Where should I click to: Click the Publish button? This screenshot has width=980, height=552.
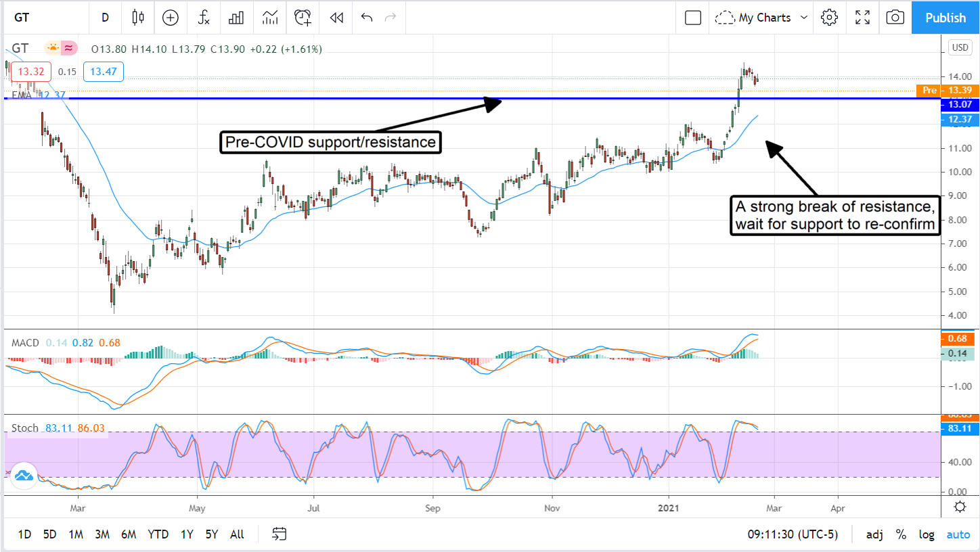[x=945, y=18]
